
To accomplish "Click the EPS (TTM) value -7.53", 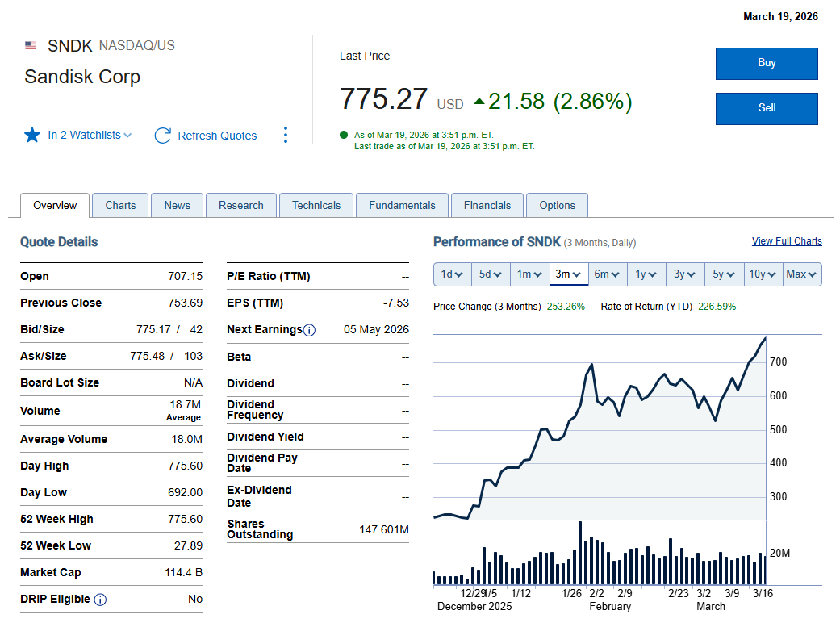I will [x=396, y=303].
